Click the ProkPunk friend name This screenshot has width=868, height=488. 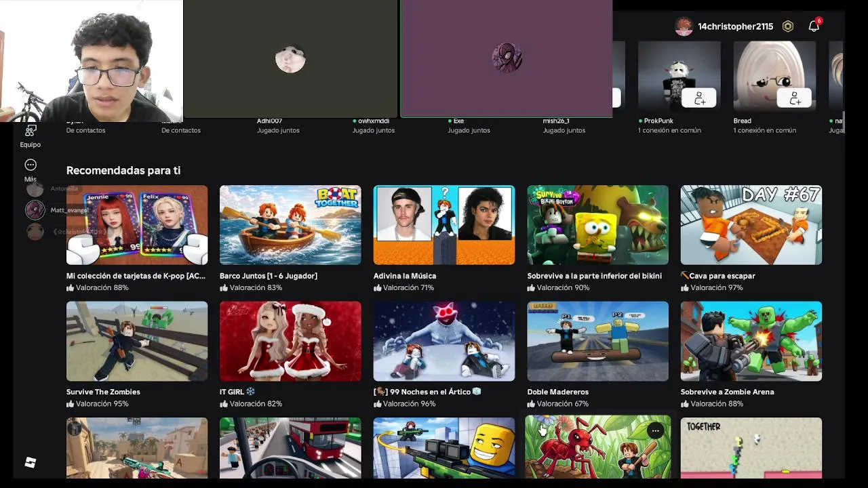658,121
